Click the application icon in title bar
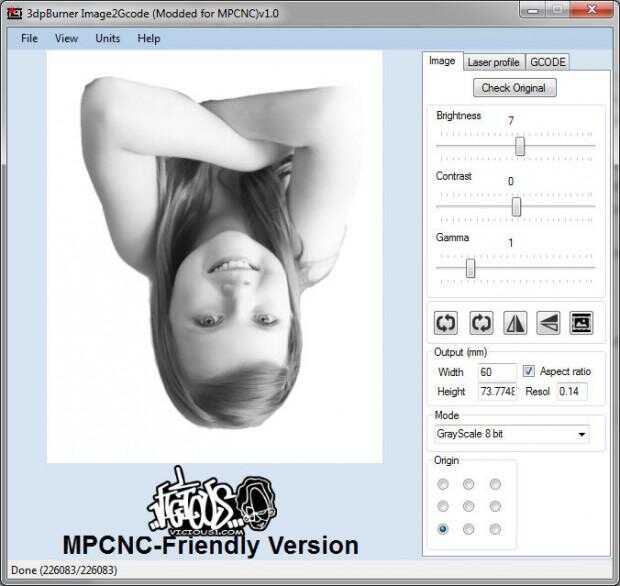Screen dimensions: 620x586 (15, 13)
